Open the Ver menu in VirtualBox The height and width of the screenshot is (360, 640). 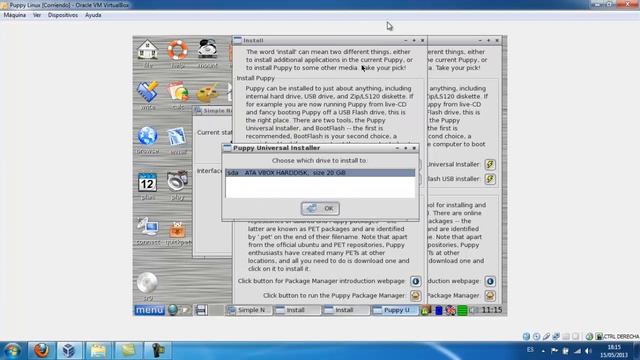click(37, 15)
